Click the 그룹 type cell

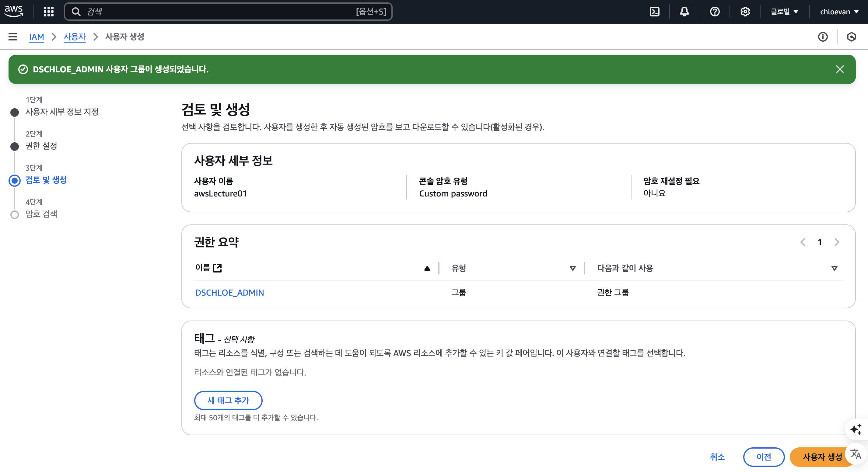(459, 292)
